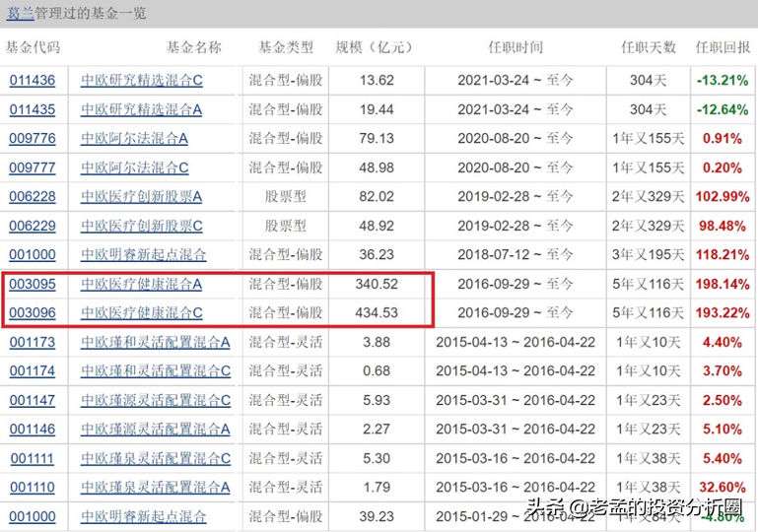Click the 规模（亿元） column header
This screenshot has height=532, width=758.
click(377, 47)
